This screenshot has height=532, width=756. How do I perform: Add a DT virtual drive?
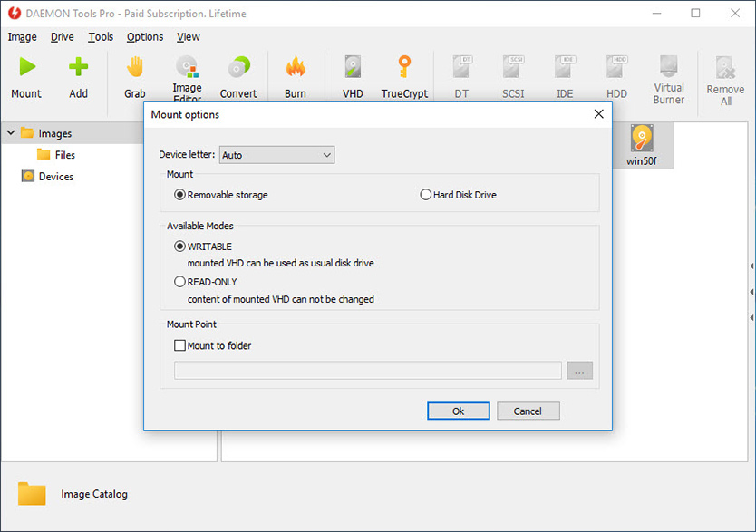tap(461, 67)
